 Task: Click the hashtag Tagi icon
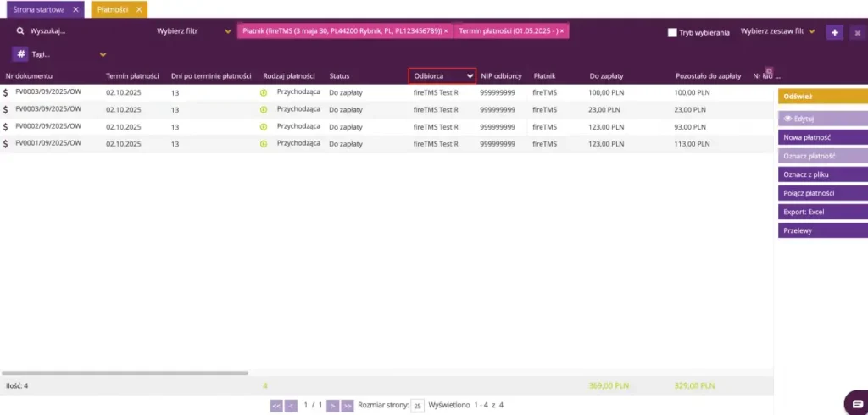pos(19,54)
